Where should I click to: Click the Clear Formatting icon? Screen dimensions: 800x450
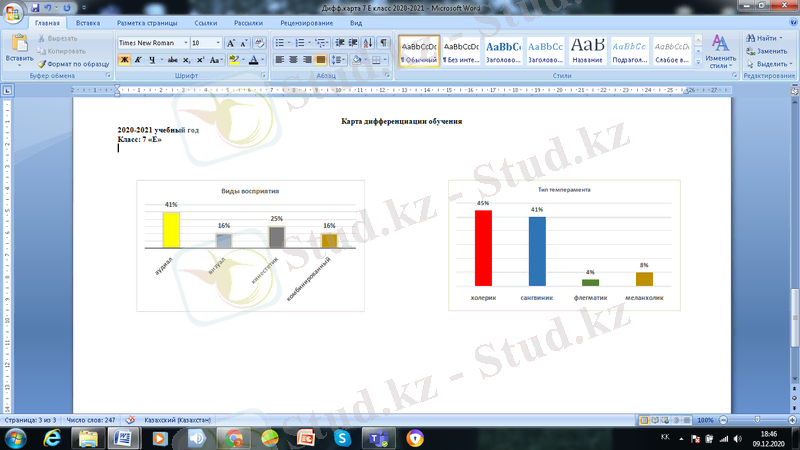[259, 43]
